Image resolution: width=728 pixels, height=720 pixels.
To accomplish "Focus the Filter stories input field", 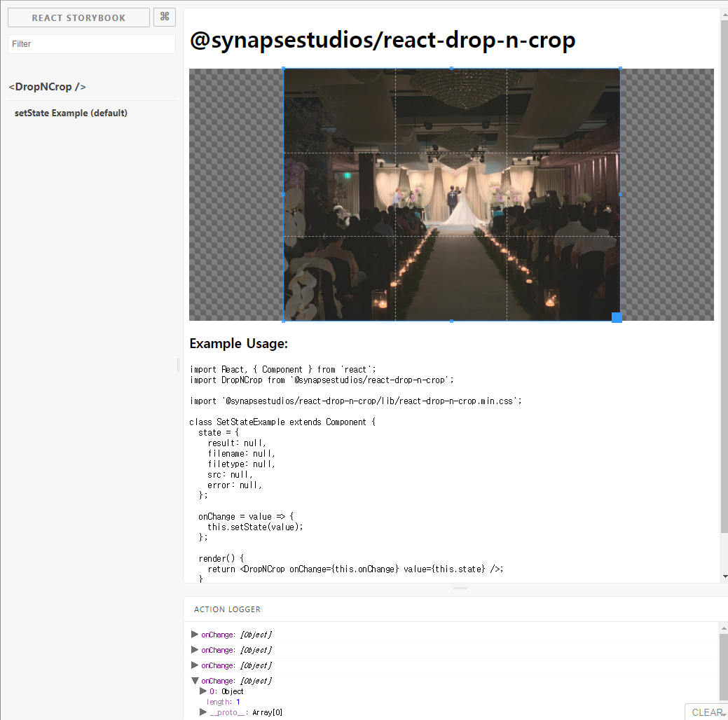I will click(x=92, y=44).
